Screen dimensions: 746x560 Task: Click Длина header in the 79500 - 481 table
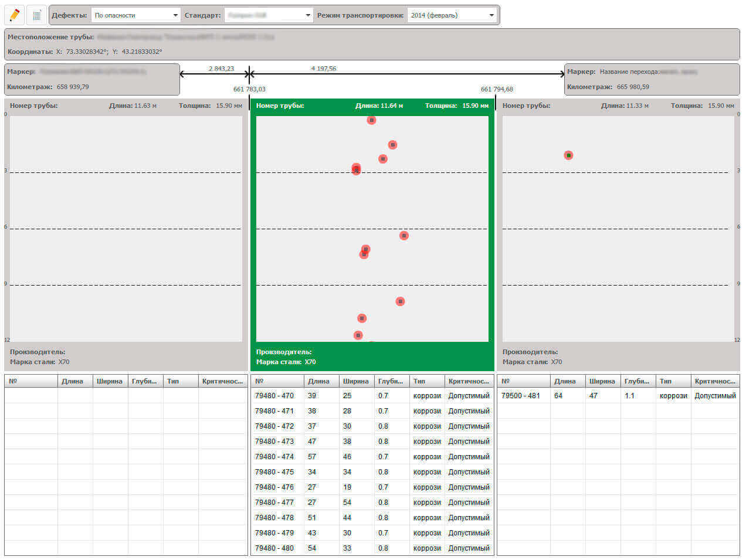(568, 381)
